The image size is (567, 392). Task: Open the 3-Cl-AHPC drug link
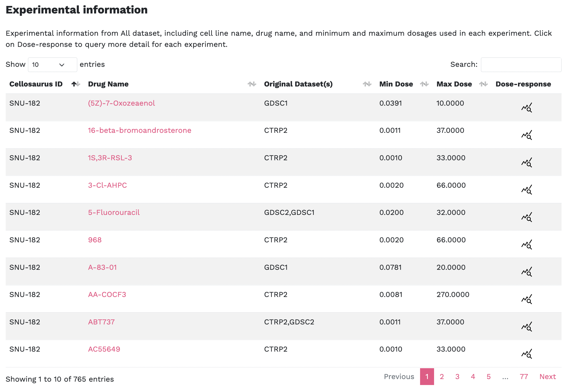(107, 185)
